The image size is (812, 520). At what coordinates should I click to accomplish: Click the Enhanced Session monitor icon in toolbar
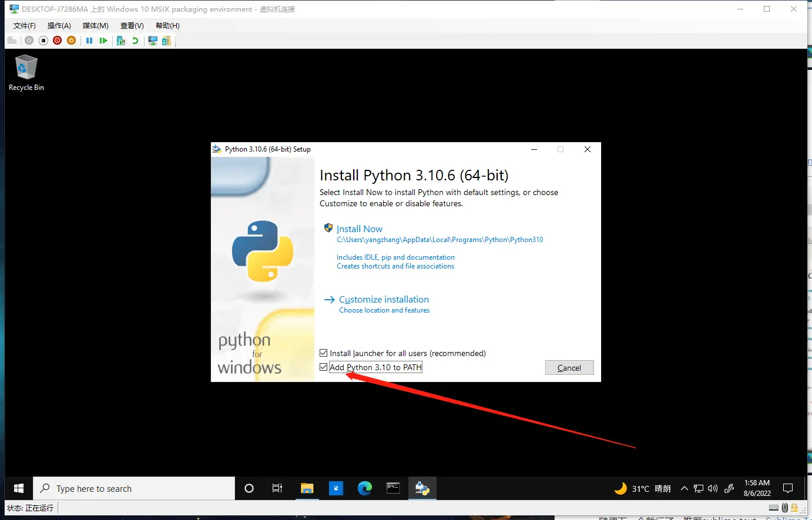(x=153, y=41)
